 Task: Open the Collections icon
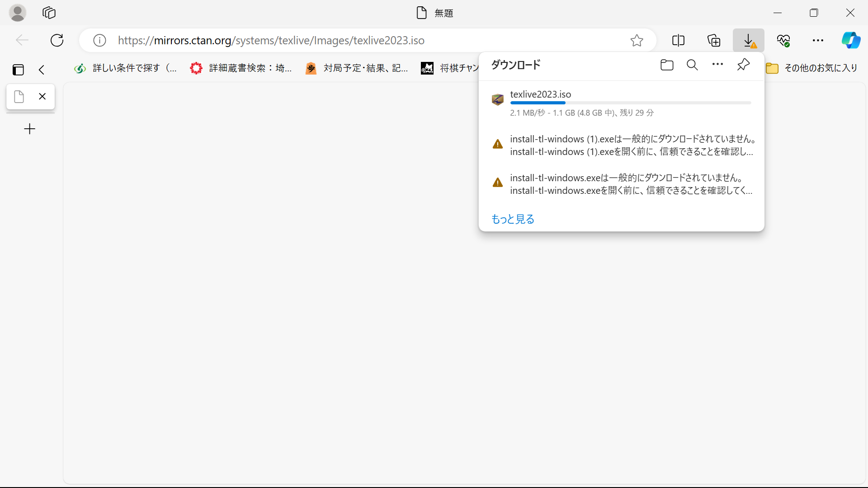(713, 40)
